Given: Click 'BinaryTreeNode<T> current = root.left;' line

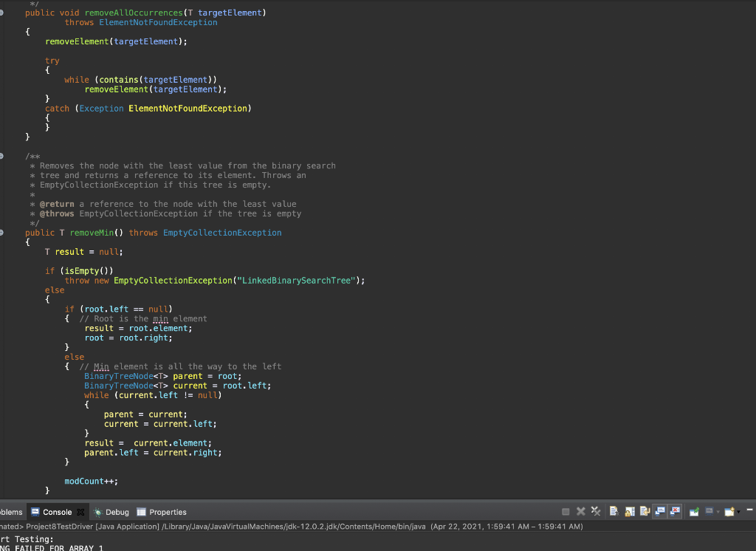Looking at the screenshot, I should (178, 386).
